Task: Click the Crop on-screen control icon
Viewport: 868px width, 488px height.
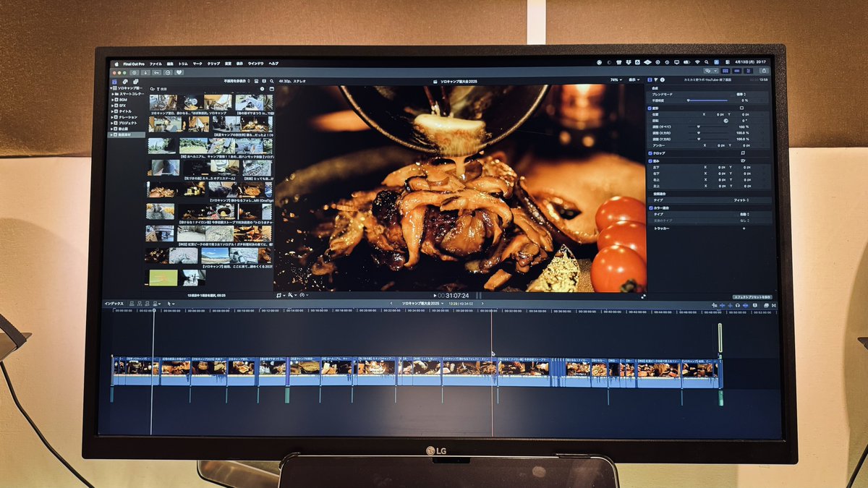Action: [743, 153]
